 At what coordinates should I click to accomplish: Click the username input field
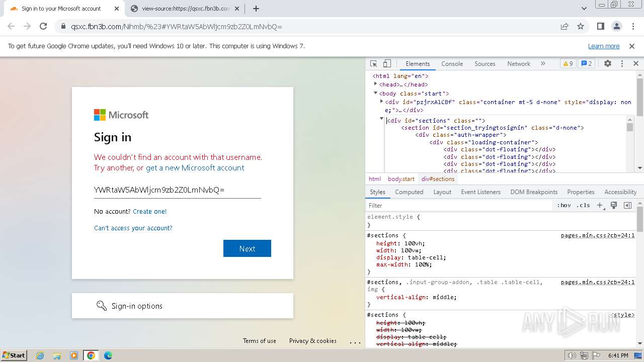tap(177, 190)
